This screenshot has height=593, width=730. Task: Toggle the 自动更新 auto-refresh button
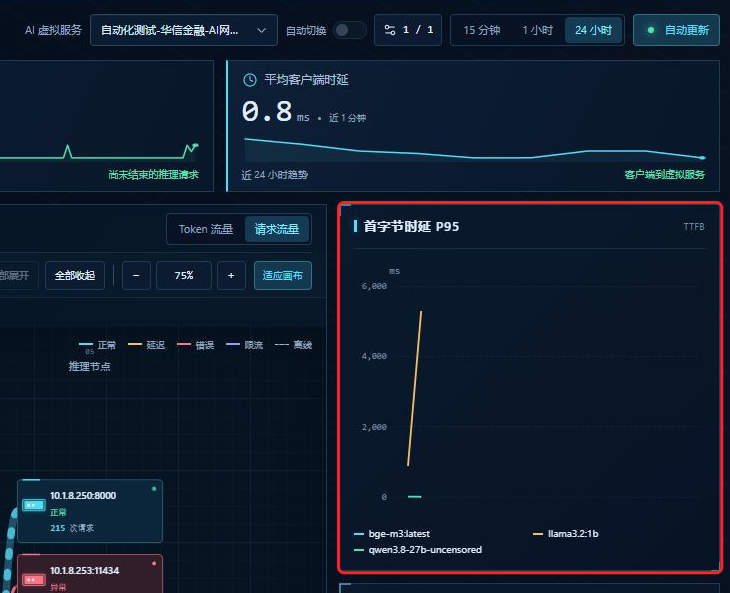point(676,30)
